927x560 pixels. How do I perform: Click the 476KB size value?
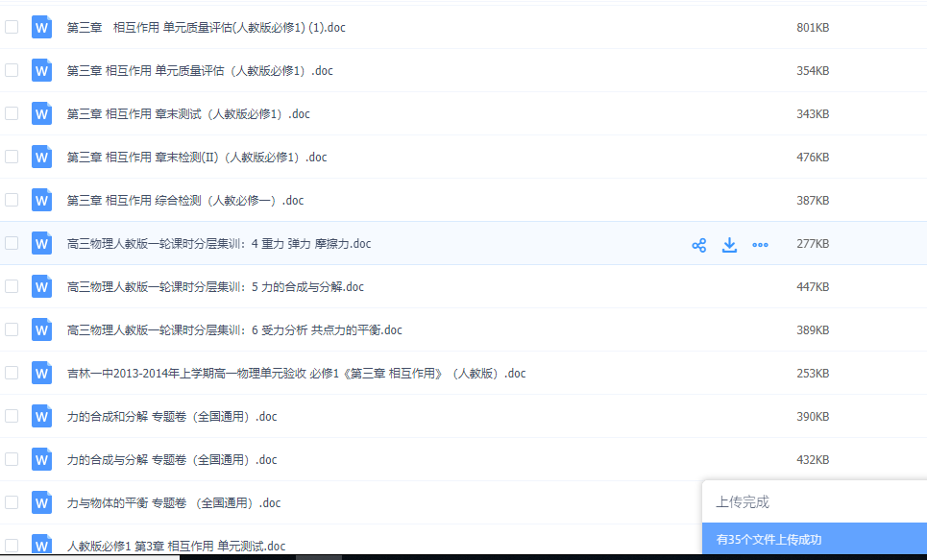coord(813,157)
